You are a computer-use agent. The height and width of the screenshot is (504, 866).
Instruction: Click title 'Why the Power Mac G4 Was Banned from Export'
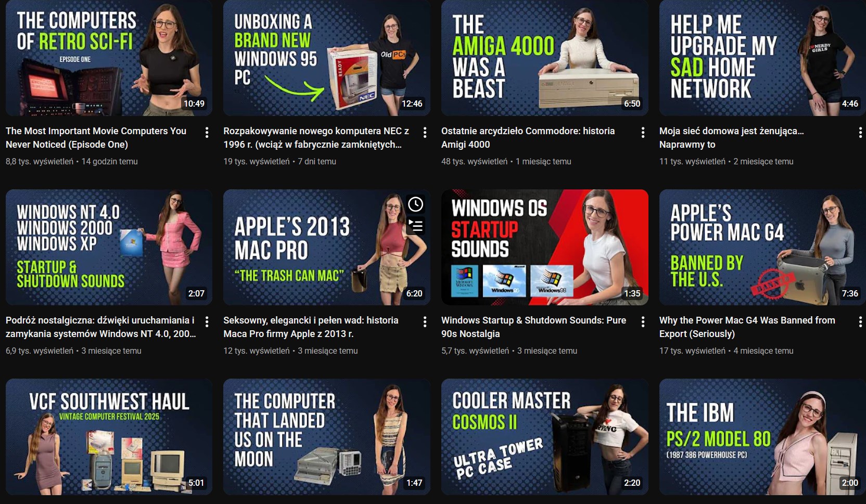(x=747, y=327)
